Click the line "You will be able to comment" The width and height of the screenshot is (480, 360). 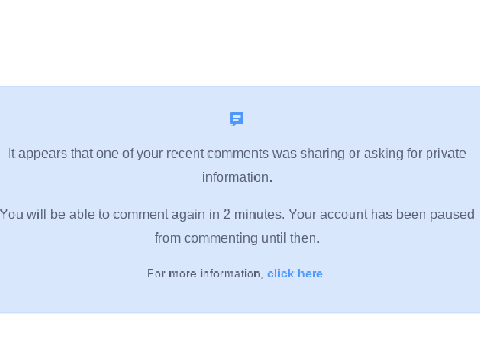click(237, 214)
